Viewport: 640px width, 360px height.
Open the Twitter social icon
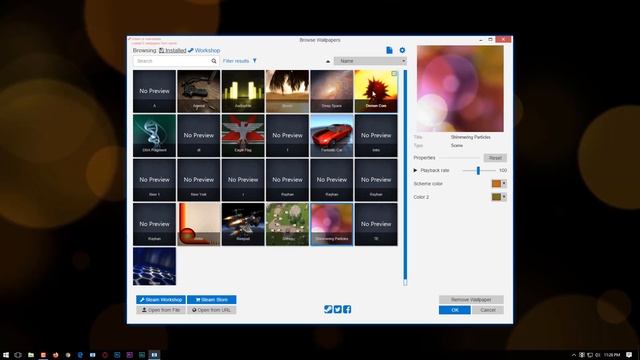pyautogui.click(x=338, y=309)
